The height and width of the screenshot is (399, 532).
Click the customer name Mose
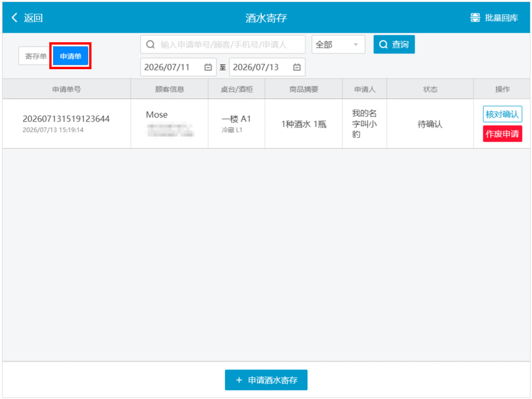tap(157, 115)
